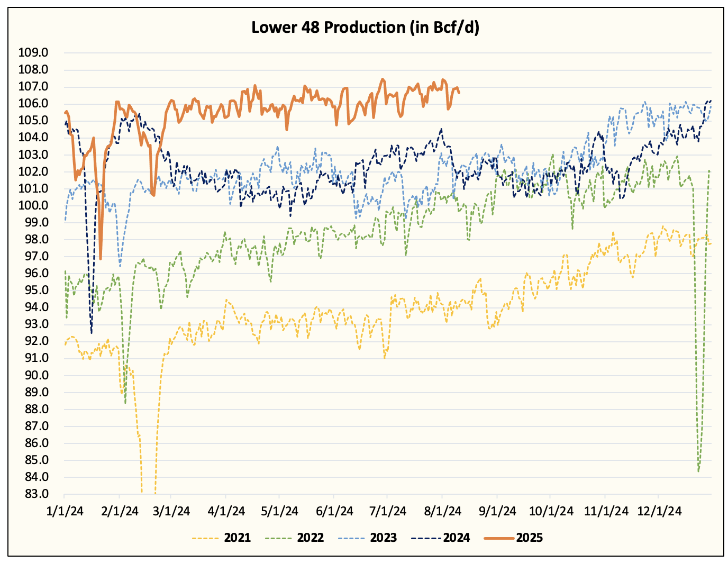Click the 8/1/24 x-axis date label
Viewport: 728px width, 563px height.
point(442,511)
